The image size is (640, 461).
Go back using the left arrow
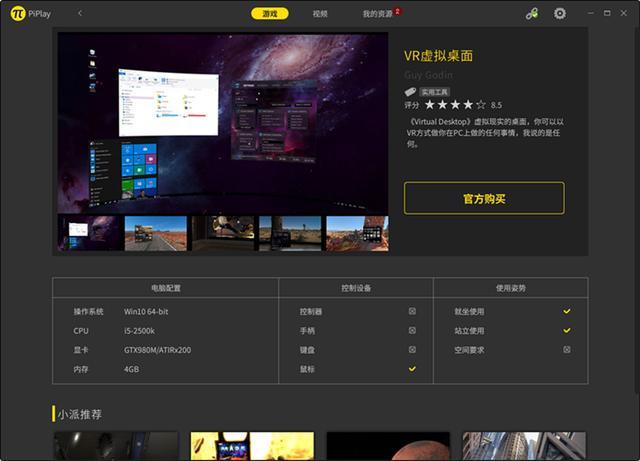click(x=80, y=14)
